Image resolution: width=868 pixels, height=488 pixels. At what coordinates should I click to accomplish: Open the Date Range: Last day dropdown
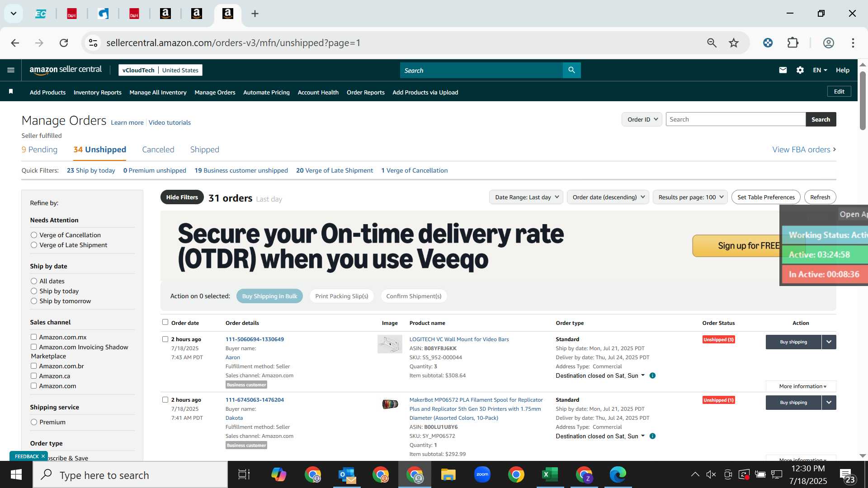pos(526,197)
